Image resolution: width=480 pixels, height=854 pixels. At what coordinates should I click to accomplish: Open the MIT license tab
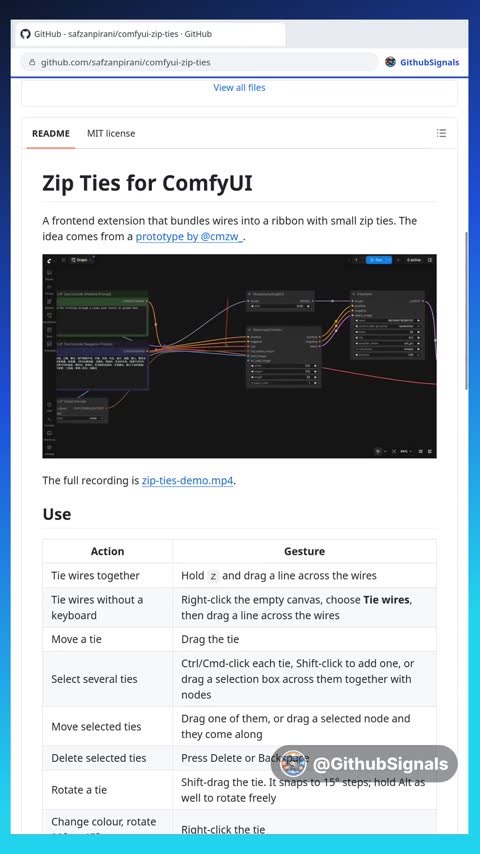tap(111, 133)
